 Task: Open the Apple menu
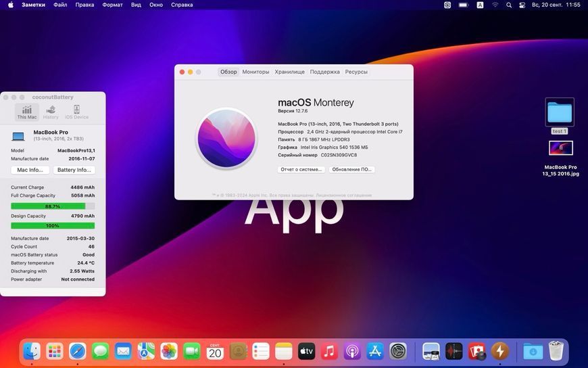[11, 5]
